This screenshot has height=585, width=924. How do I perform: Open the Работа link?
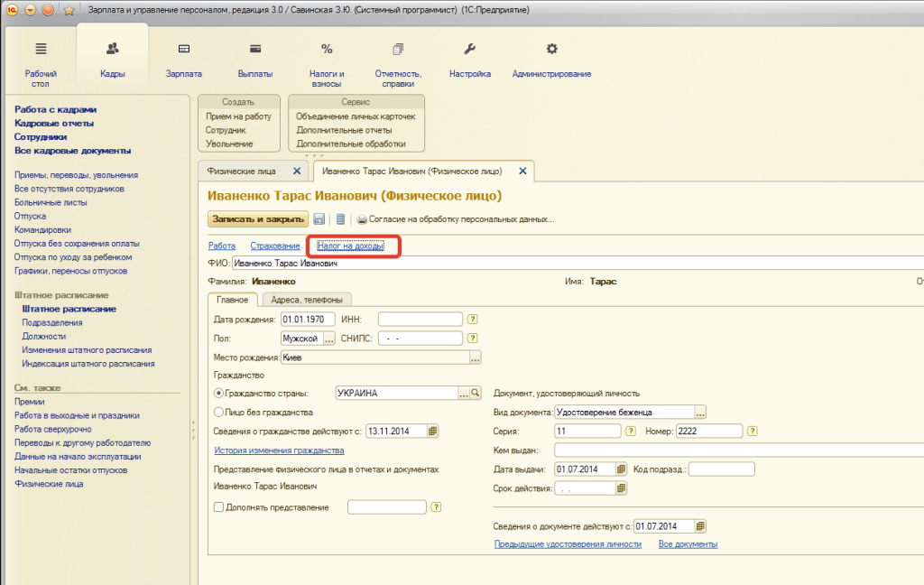click(222, 246)
